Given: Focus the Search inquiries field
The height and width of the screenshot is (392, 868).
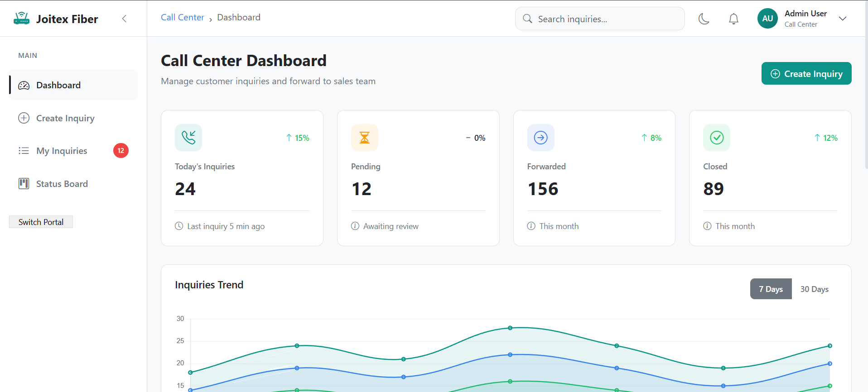Looking at the screenshot, I should tap(599, 19).
